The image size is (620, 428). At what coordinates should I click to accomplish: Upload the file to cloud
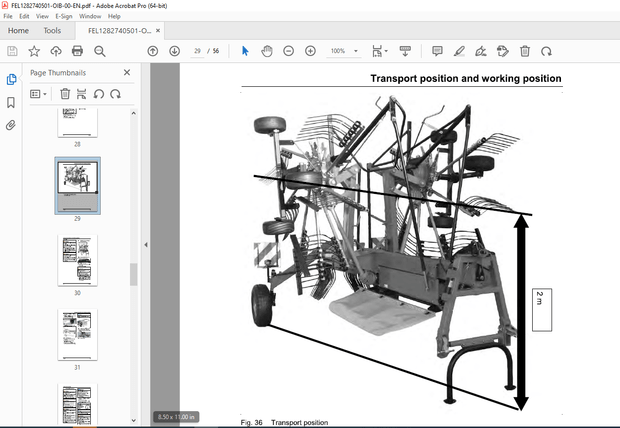tap(56, 51)
